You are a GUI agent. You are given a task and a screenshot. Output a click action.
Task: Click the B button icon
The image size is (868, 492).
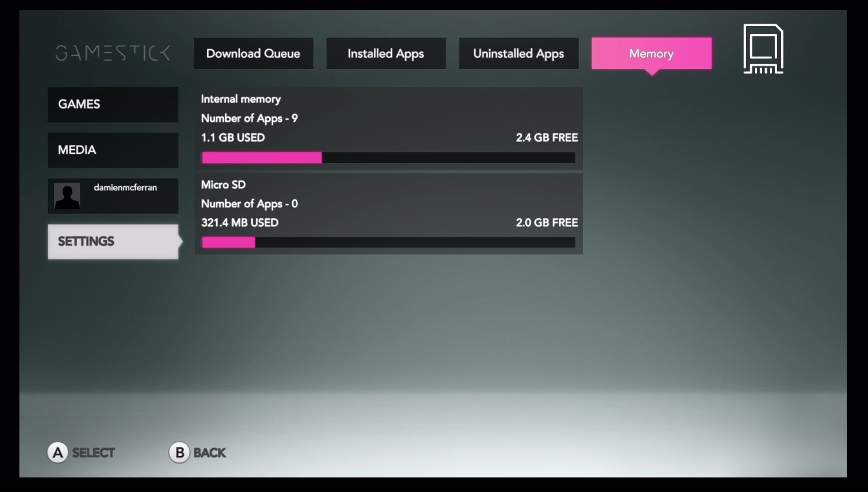click(x=179, y=452)
